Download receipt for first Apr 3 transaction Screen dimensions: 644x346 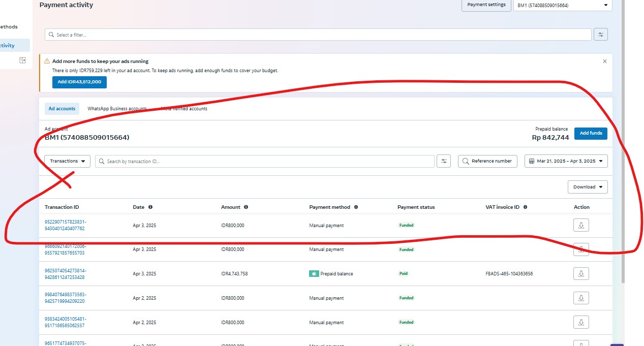tap(581, 225)
